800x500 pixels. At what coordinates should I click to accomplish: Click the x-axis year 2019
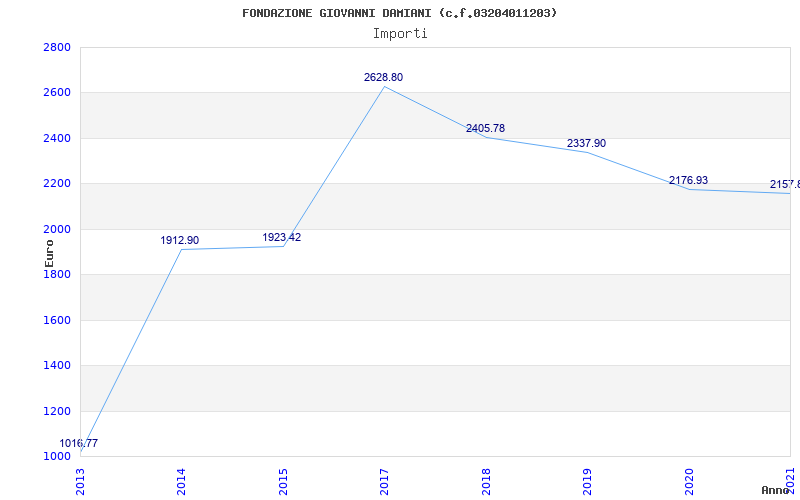(x=587, y=482)
